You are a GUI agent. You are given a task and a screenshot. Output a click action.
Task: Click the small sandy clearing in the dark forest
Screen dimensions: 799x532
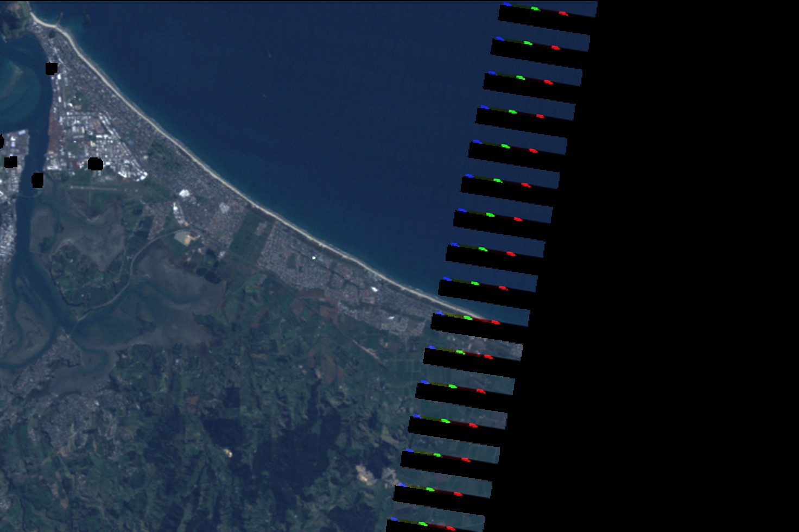(x=227, y=452)
